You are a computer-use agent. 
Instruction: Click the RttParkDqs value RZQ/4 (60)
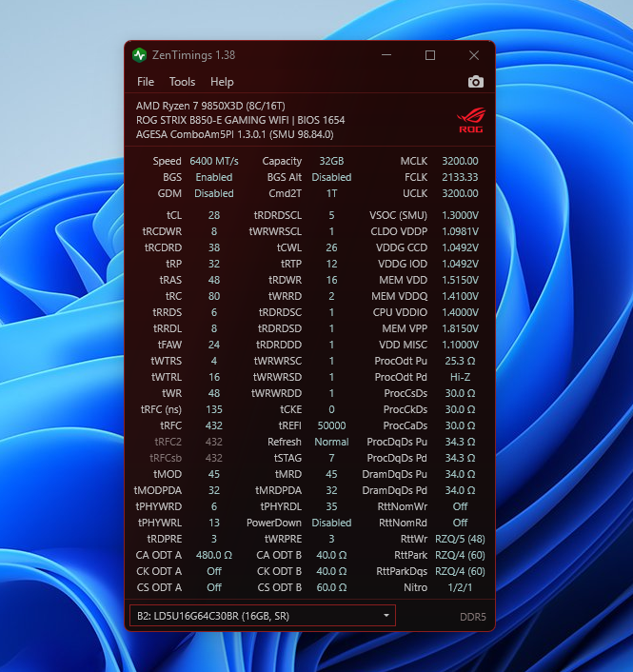460,571
